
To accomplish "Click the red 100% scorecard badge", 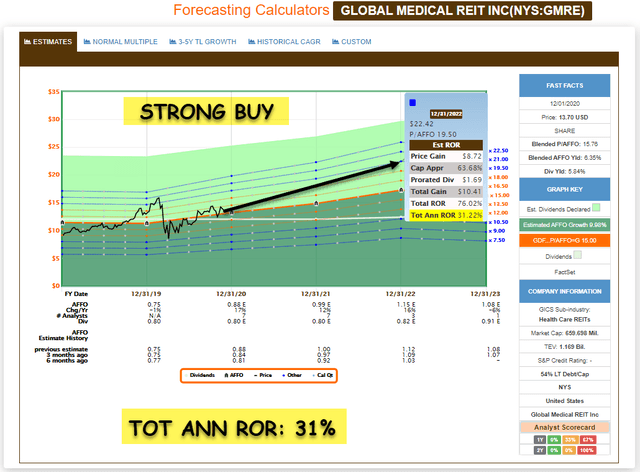I will click(587, 450).
